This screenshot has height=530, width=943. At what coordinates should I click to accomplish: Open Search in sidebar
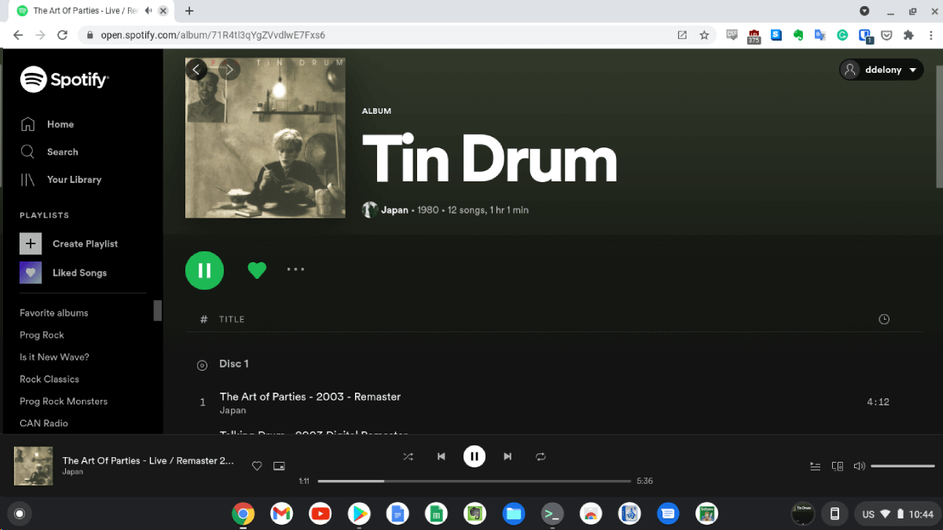(x=63, y=152)
